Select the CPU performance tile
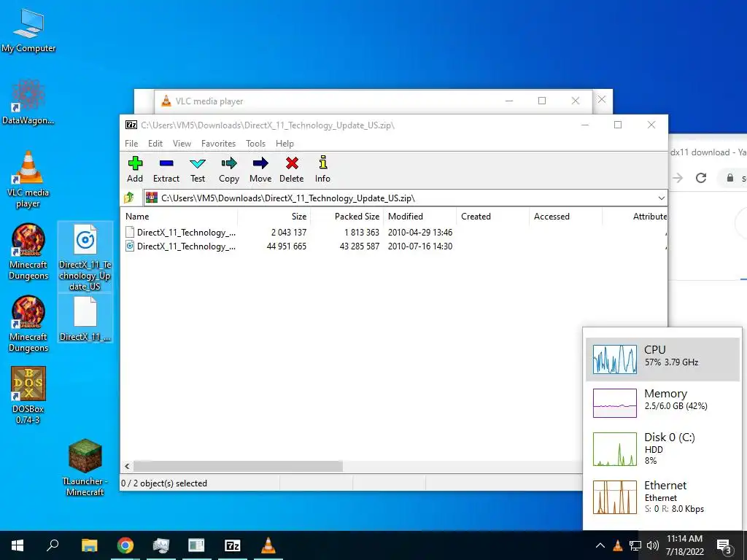 (x=662, y=359)
